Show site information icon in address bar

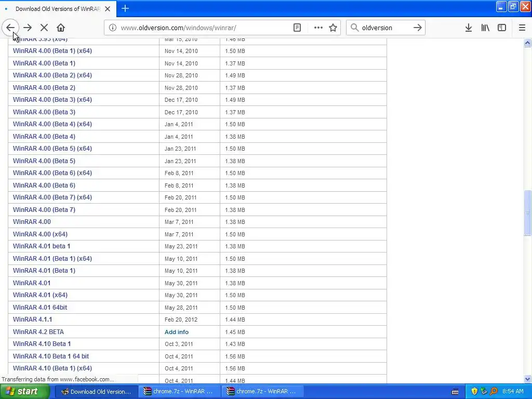tap(112, 28)
